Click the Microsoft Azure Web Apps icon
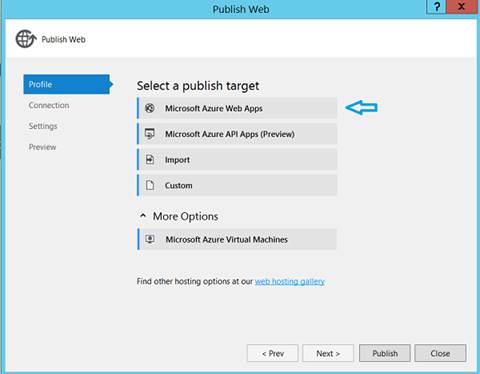 coord(150,108)
